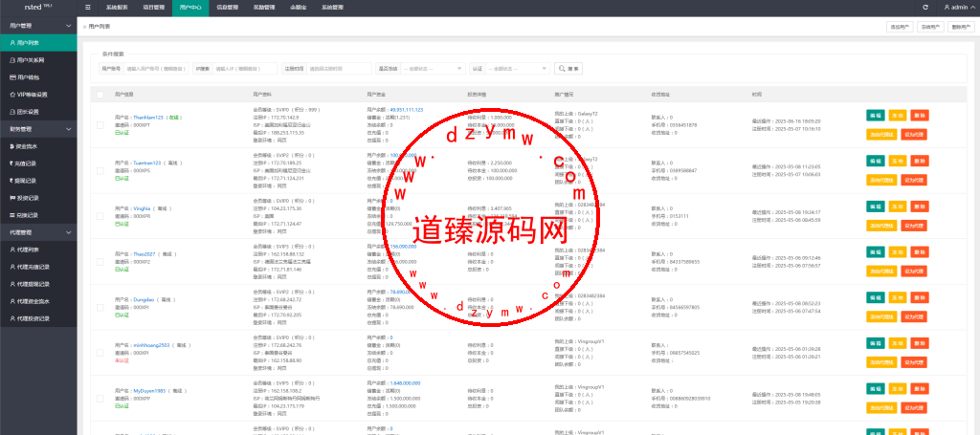Click 编辑 button for minhhoang2503 row
This screenshot has width=980, height=435.
pyautogui.click(x=875, y=343)
